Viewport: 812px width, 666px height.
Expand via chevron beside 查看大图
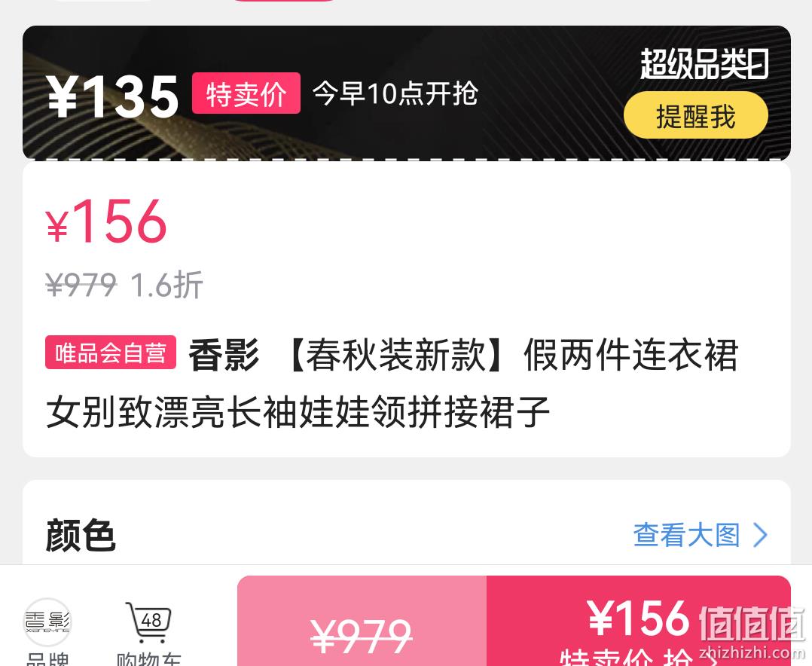click(760, 534)
